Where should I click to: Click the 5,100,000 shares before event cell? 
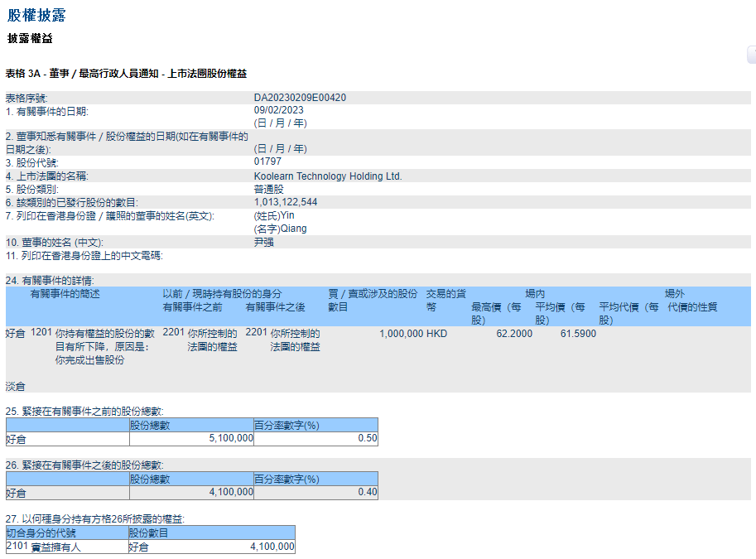(225, 439)
